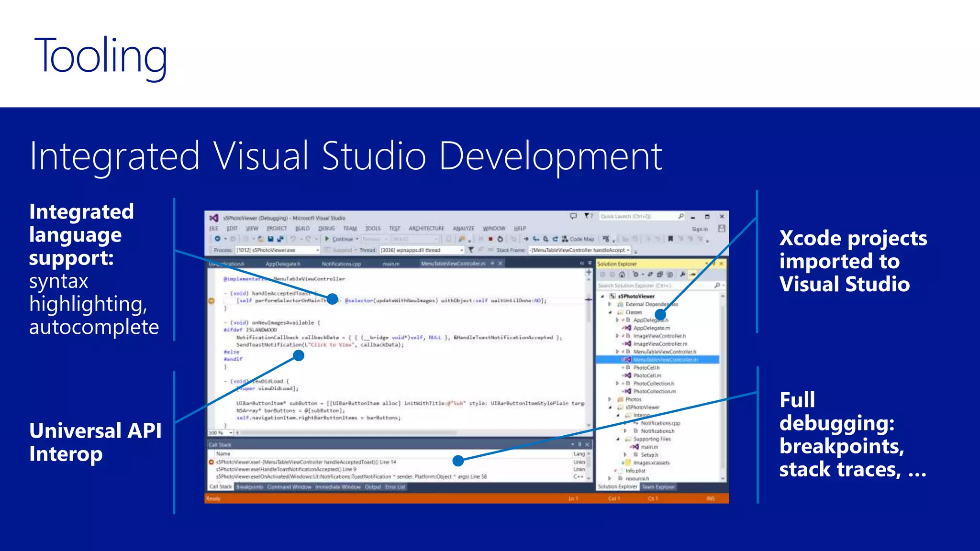Click the Properties wrench icon in Solution Explorer
Image resolution: width=980 pixels, height=551 pixels.
[682, 275]
